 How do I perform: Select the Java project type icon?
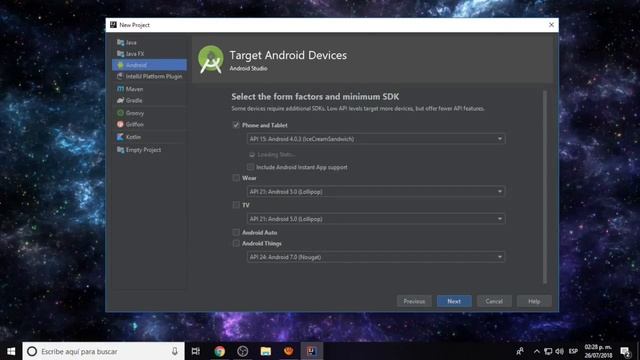[x=120, y=42]
